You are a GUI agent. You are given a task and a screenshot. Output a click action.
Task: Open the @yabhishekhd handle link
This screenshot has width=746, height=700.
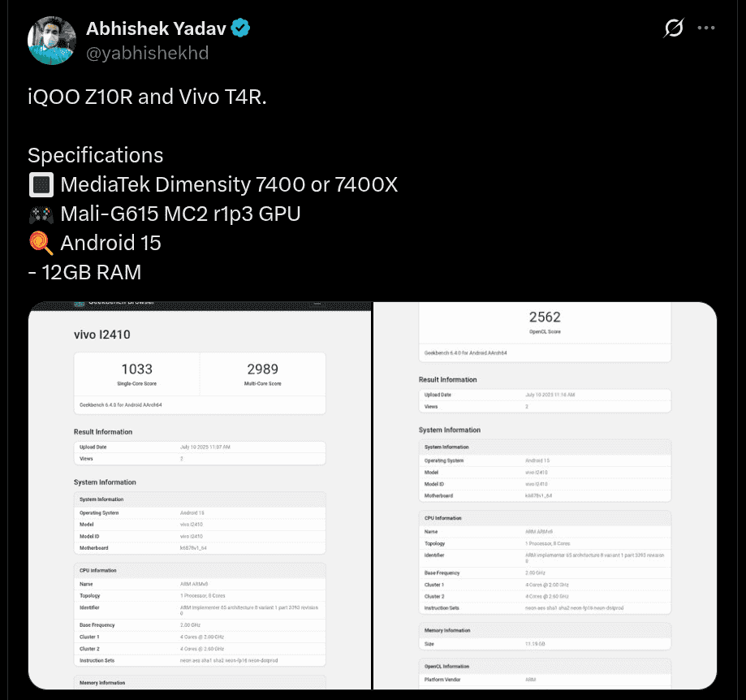pyautogui.click(x=147, y=53)
